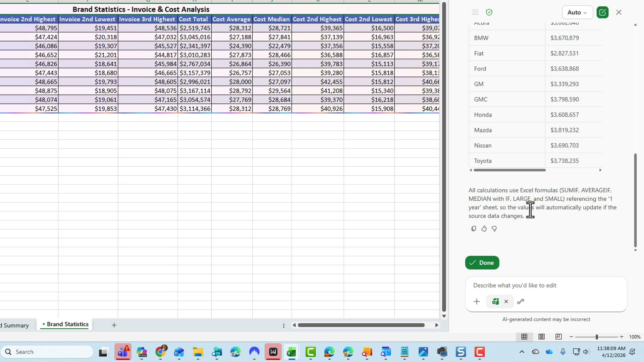Open the Copilot pane hamburger menu
Screen dimensions: 644x362
point(475,12)
